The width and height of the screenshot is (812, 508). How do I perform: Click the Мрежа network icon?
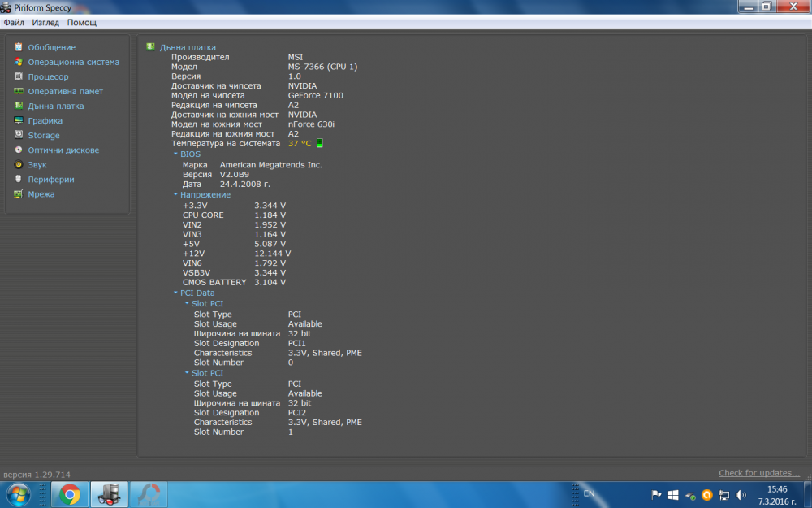coord(19,194)
